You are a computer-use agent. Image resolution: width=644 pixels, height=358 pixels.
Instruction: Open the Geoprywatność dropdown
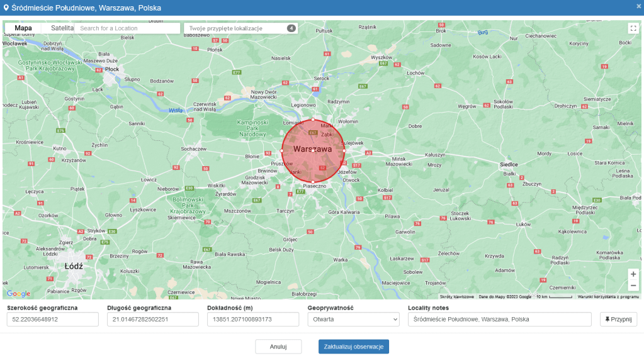353,320
